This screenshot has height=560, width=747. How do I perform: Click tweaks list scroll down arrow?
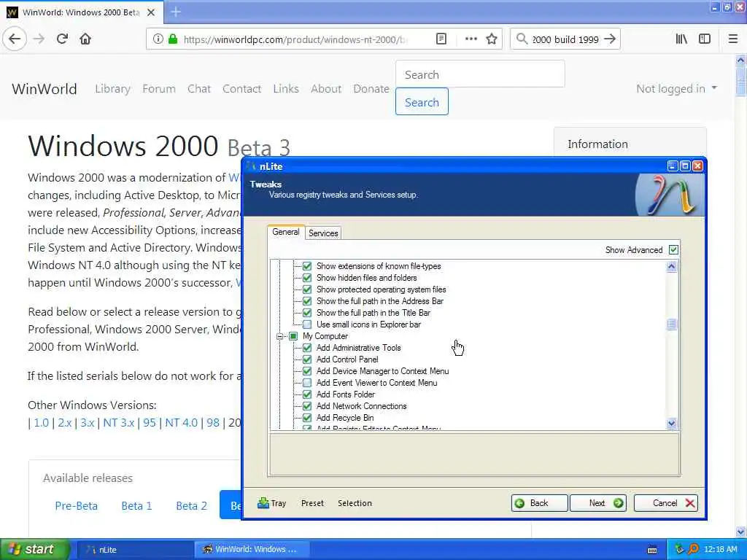point(672,423)
